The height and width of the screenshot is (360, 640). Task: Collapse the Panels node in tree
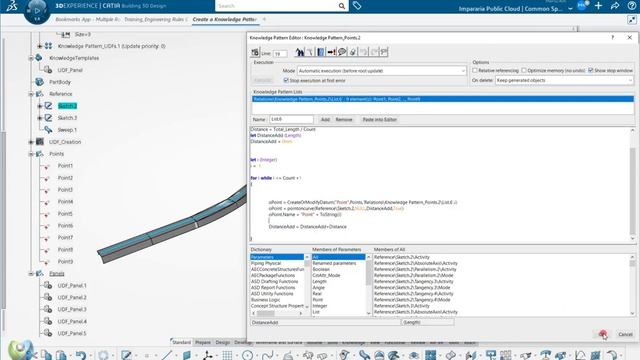[31, 273]
